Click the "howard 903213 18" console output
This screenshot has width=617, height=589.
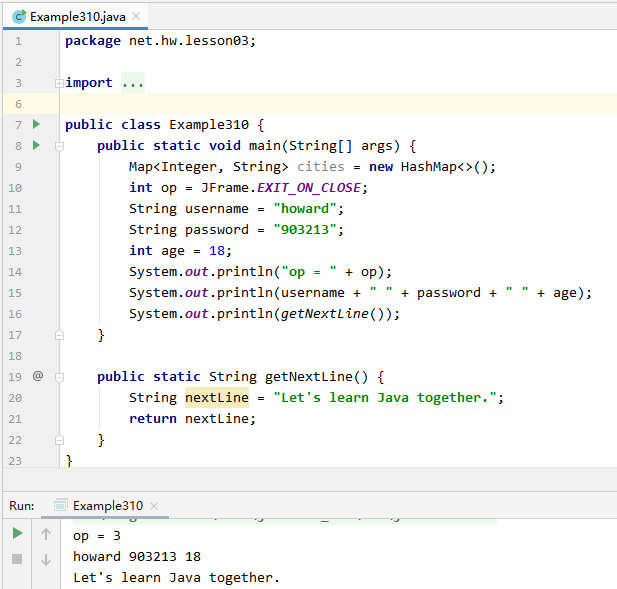coord(137,556)
